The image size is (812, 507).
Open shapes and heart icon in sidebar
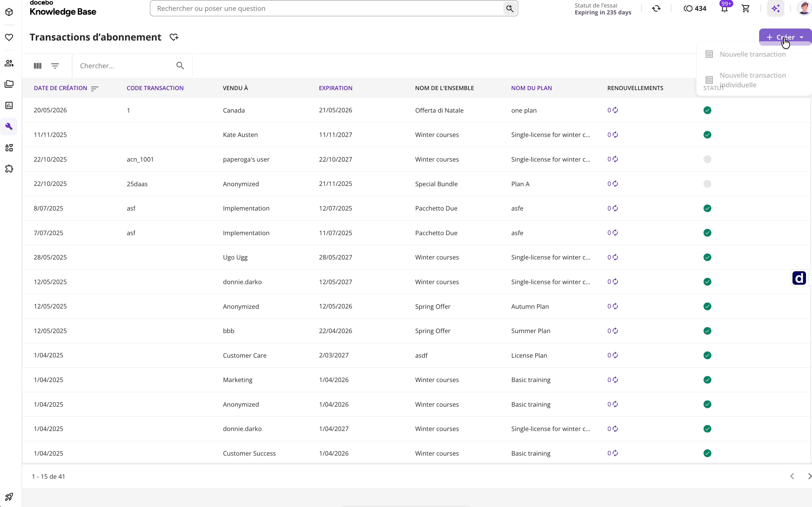click(x=9, y=147)
